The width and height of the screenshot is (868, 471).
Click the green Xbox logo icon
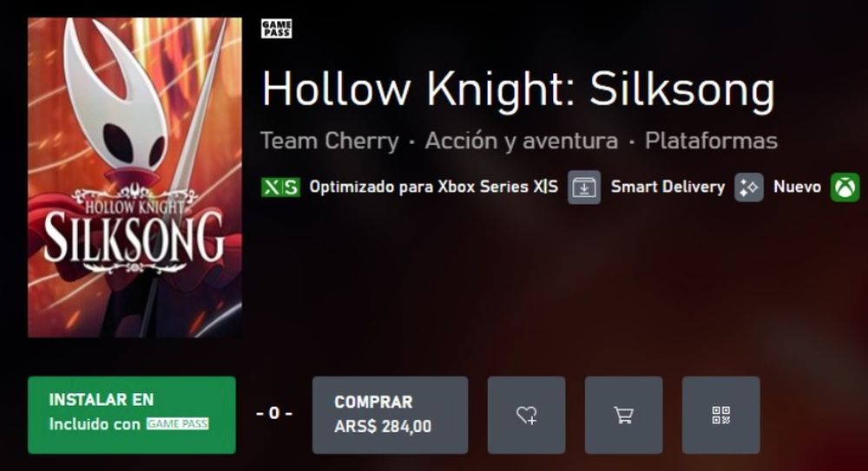(x=845, y=187)
